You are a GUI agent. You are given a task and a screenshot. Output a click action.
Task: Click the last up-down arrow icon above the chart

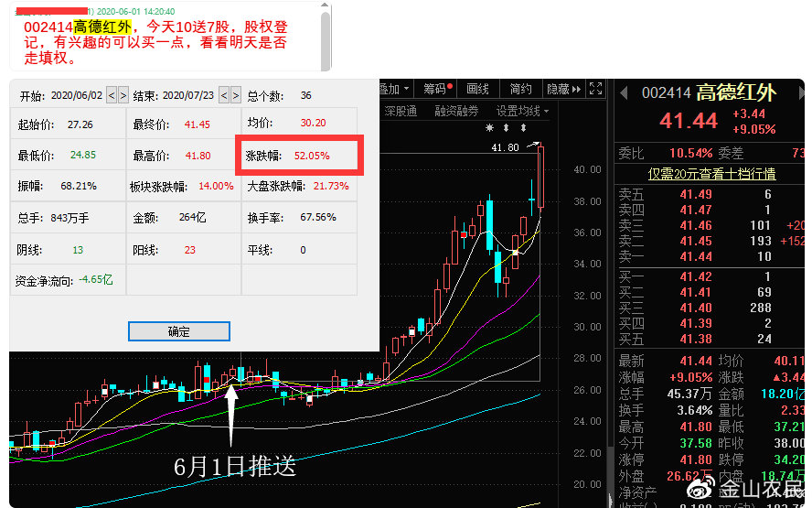pos(524,127)
